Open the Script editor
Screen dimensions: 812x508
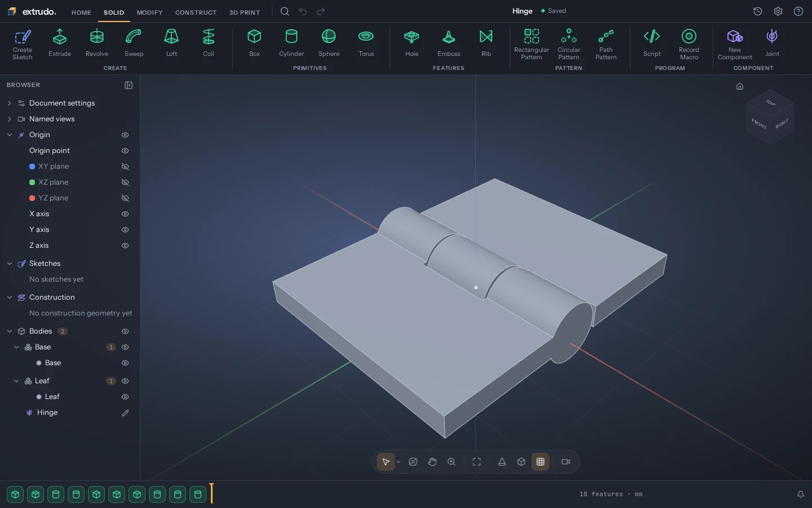pyautogui.click(x=652, y=45)
